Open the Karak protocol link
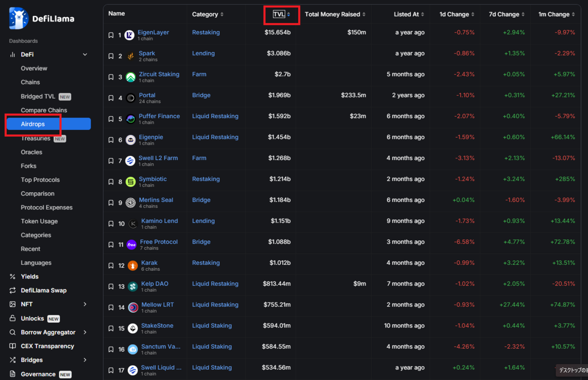The image size is (588, 380). pyautogui.click(x=149, y=262)
